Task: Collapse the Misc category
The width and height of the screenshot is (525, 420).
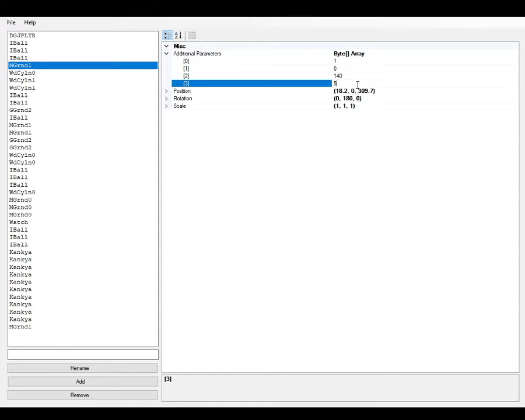Action: pyautogui.click(x=166, y=45)
